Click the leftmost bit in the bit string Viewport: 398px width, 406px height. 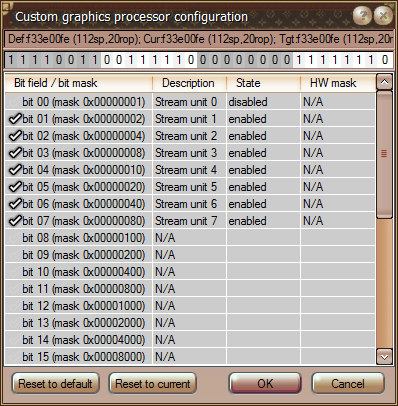11,60
